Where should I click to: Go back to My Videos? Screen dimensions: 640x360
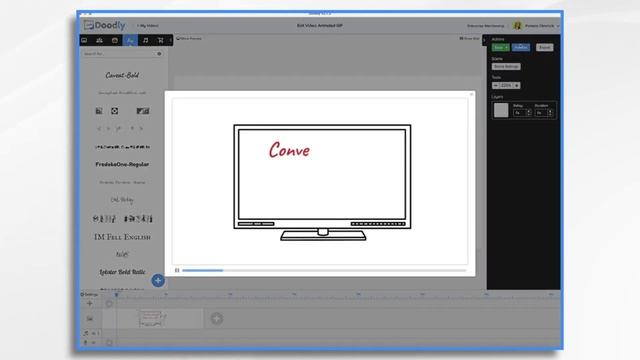click(148, 26)
